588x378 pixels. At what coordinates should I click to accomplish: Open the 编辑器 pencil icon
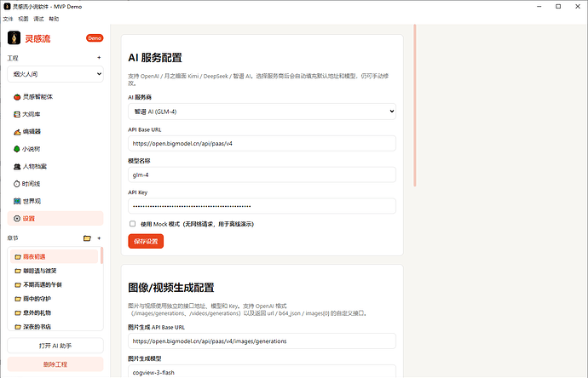(x=17, y=132)
